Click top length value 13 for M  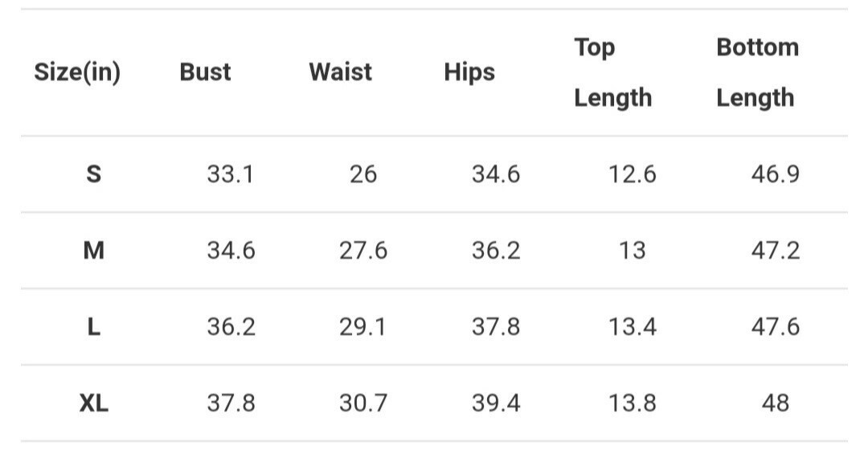coord(633,251)
